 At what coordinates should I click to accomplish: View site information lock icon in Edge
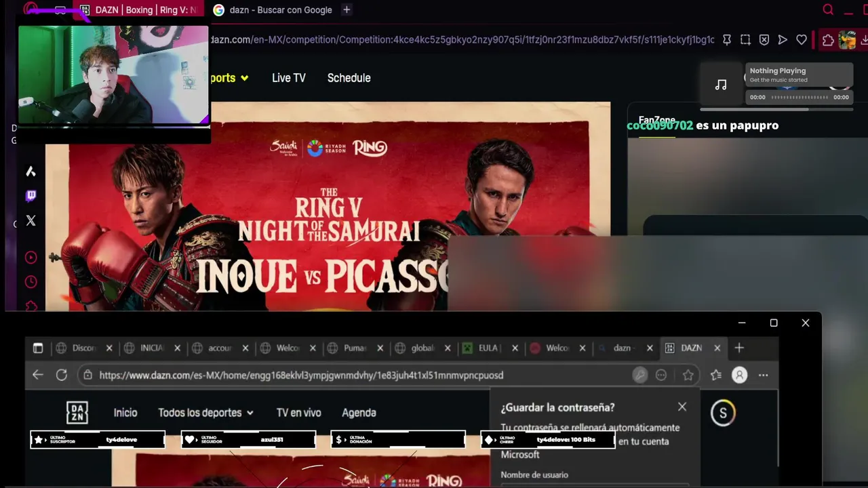coord(87,375)
